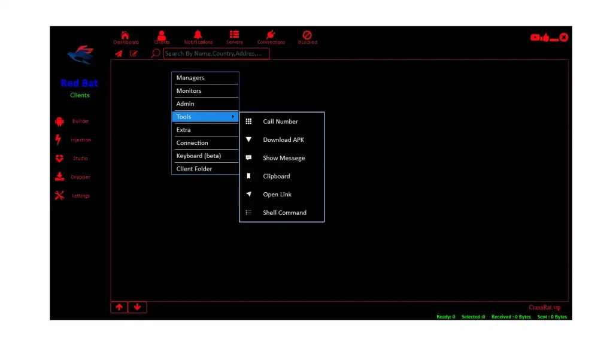The height and width of the screenshot is (364, 613).
Task: Click the YouTube icon in the title bar
Action: coord(535,37)
